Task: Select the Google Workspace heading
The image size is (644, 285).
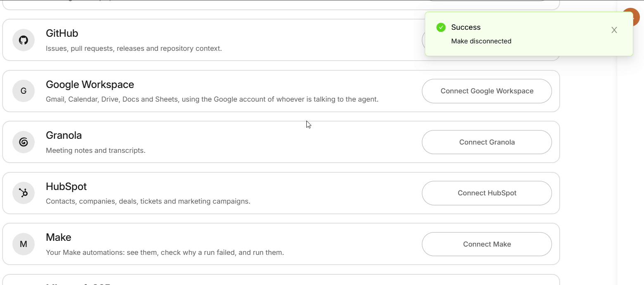Action: coord(90,85)
